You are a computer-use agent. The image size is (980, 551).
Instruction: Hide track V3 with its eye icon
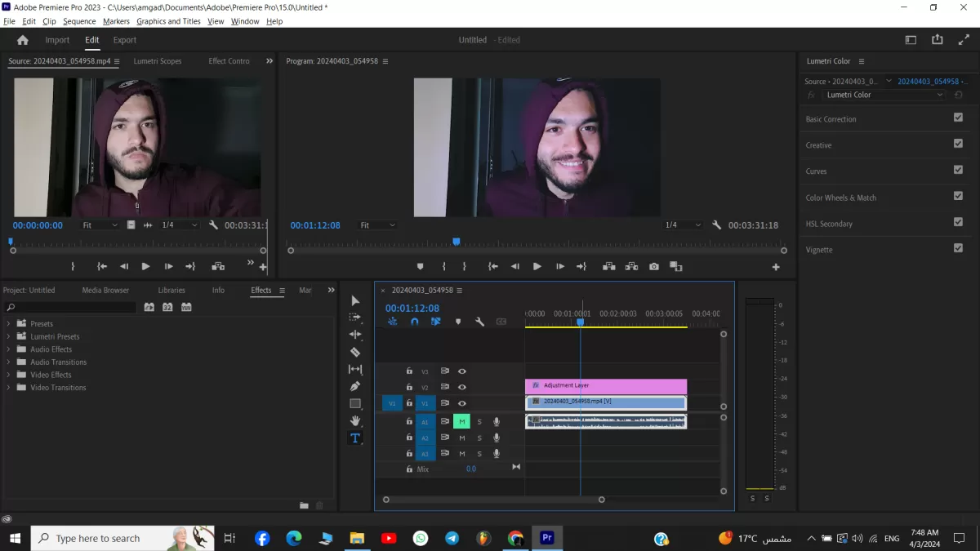coord(462,371)
